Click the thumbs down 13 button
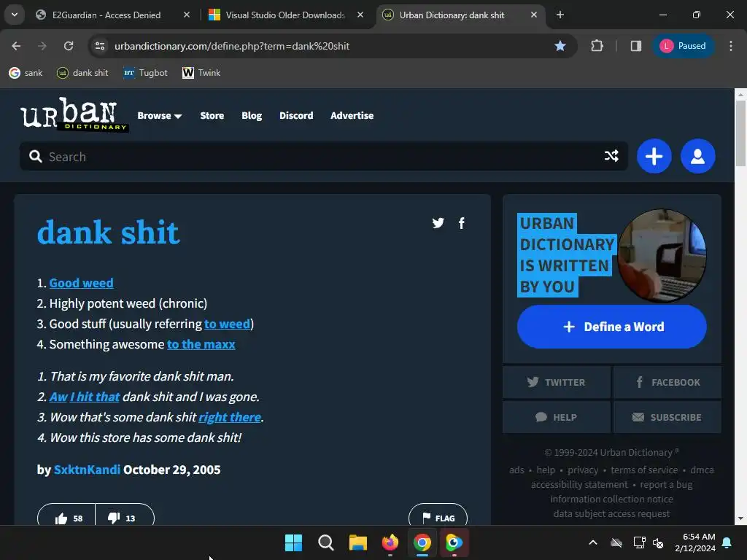The height and width of the screenshot is (560, 747). (124, 517)
